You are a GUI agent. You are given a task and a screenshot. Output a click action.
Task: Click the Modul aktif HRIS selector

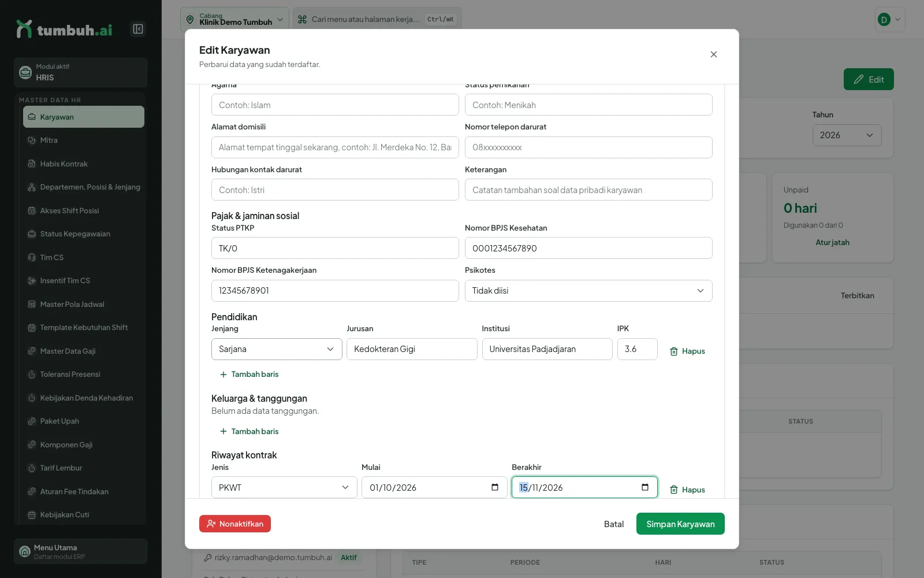click(80, 72)
